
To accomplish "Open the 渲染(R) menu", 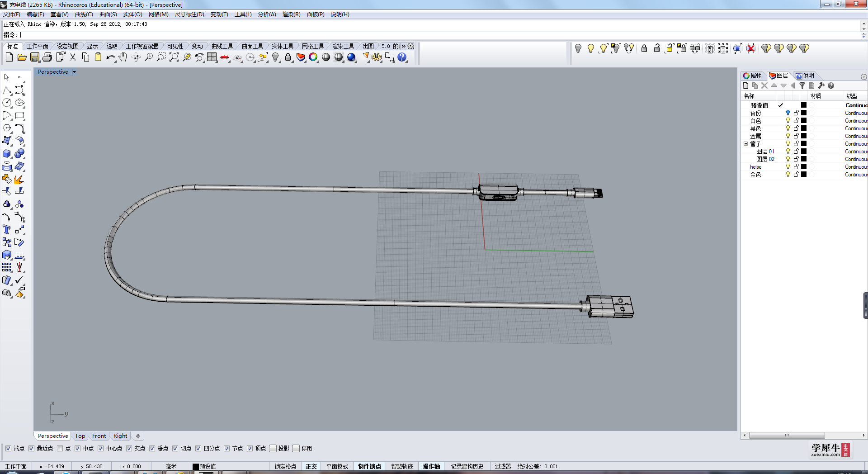I will [291, 14].
